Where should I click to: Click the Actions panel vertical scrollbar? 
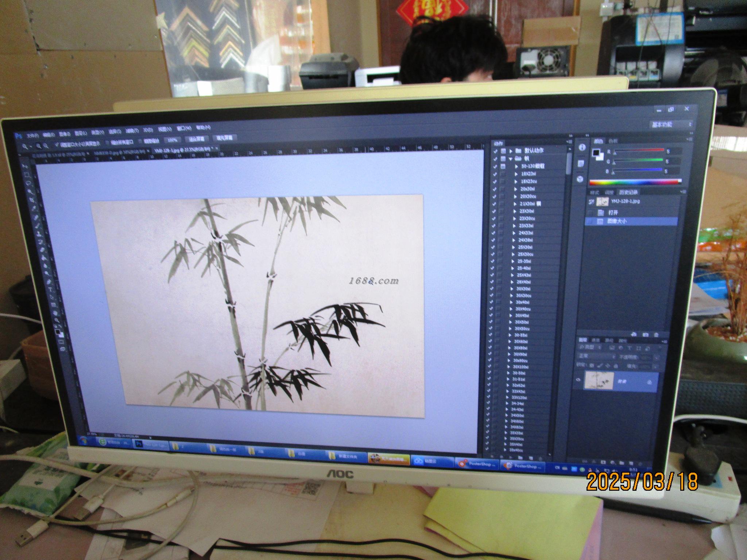pyautogui.click(x=569, y=164)
